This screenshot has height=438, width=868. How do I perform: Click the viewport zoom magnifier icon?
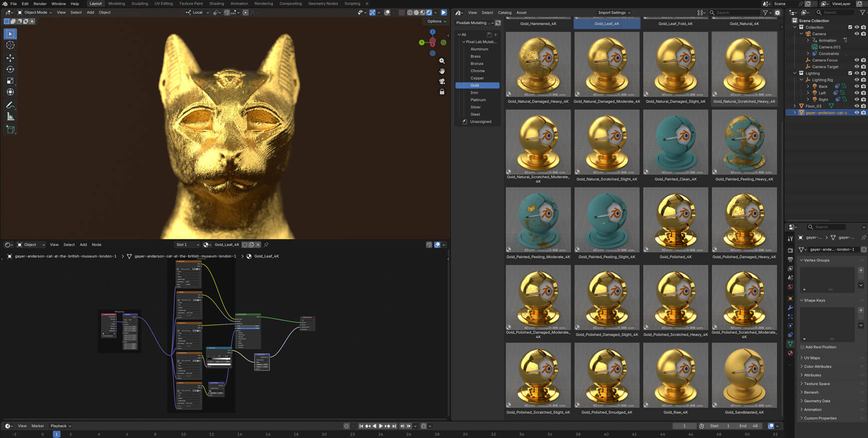[x=441, y=61]
